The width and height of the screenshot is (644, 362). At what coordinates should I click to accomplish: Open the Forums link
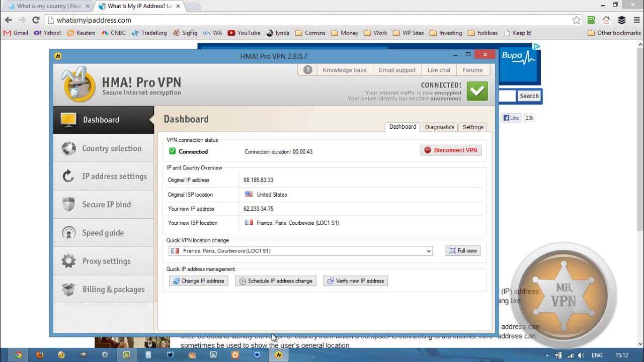click(x=472, y=70)
